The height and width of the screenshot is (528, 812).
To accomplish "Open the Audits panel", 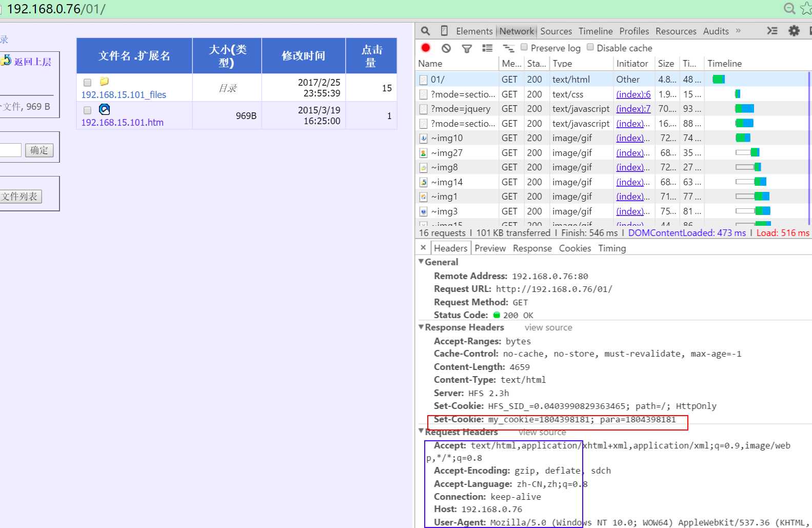I will [716, 31].
